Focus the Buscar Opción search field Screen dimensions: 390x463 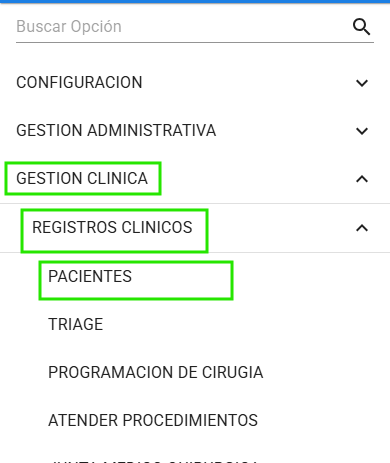(x=183, y=27)
